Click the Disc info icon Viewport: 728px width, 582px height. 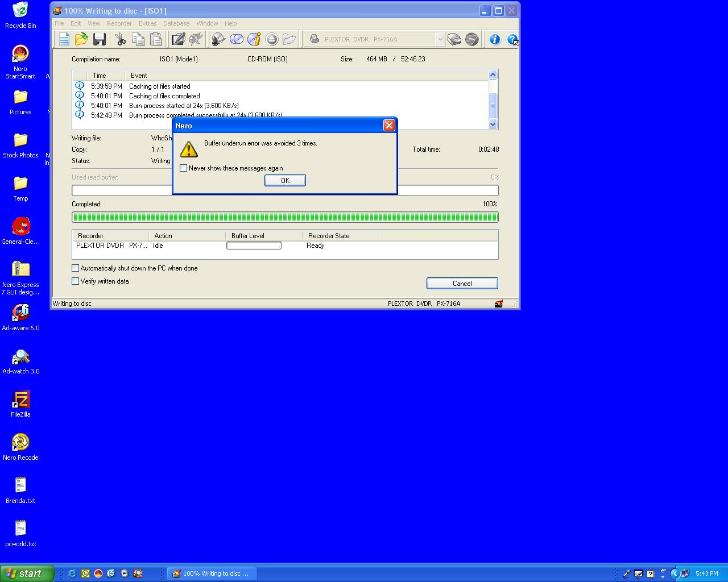click(x=254, y=39)
